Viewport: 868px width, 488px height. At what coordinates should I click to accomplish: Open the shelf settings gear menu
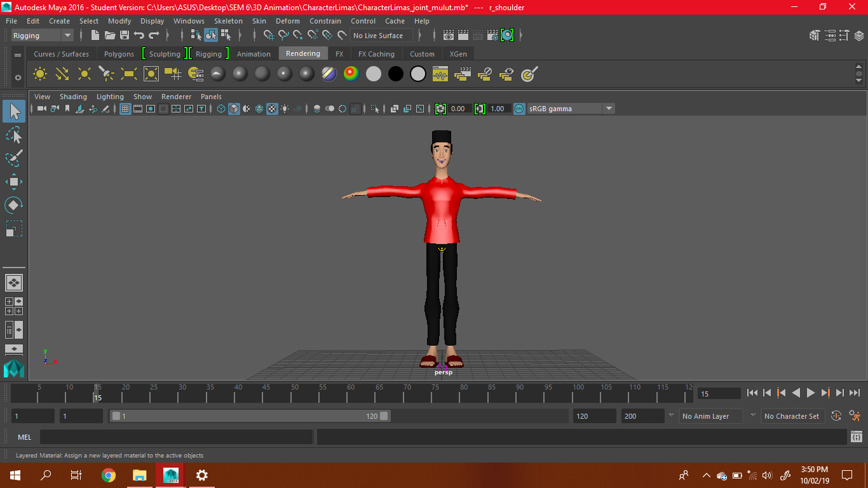tap(18, 78)
